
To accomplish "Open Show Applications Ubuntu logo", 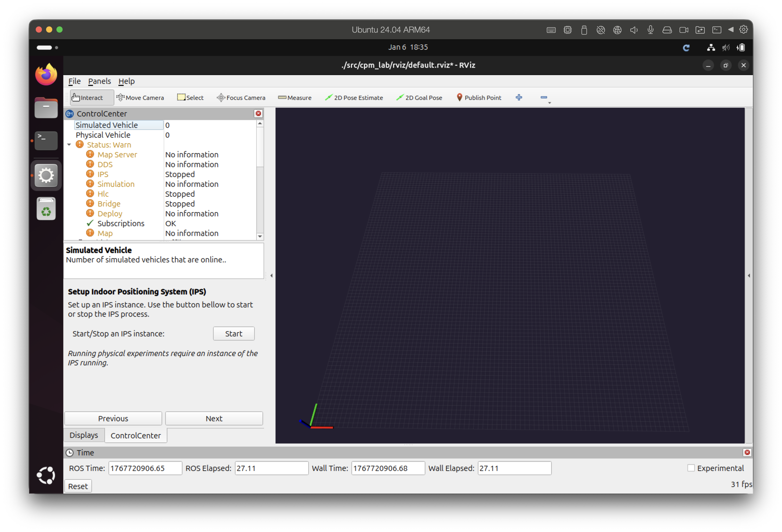I will click(x=46, y=475).
